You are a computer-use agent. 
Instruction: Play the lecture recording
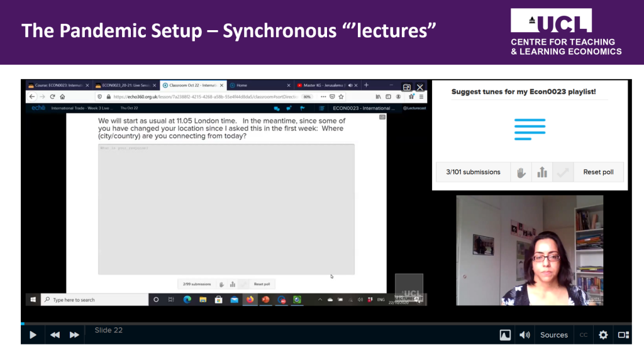point(33,335)
